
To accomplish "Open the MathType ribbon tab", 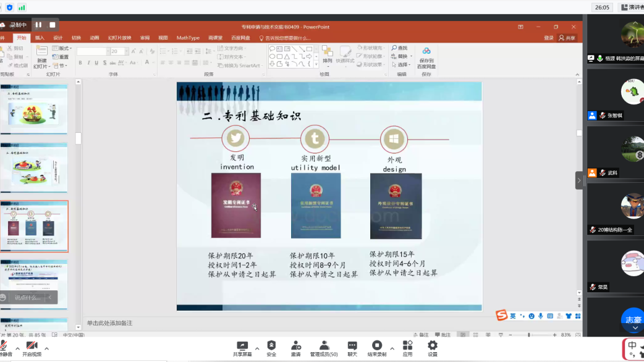I will pos(188,38).
